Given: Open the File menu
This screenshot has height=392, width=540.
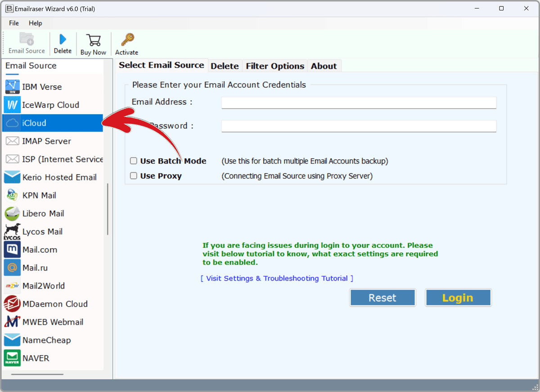Looking at the screenshot, I should 14,23.
